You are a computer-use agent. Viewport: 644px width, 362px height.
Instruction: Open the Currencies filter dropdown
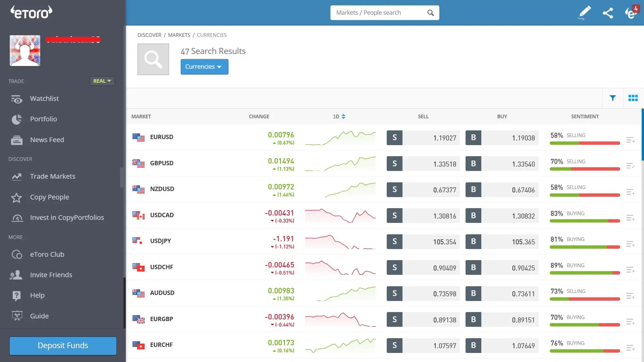(204, 66)
